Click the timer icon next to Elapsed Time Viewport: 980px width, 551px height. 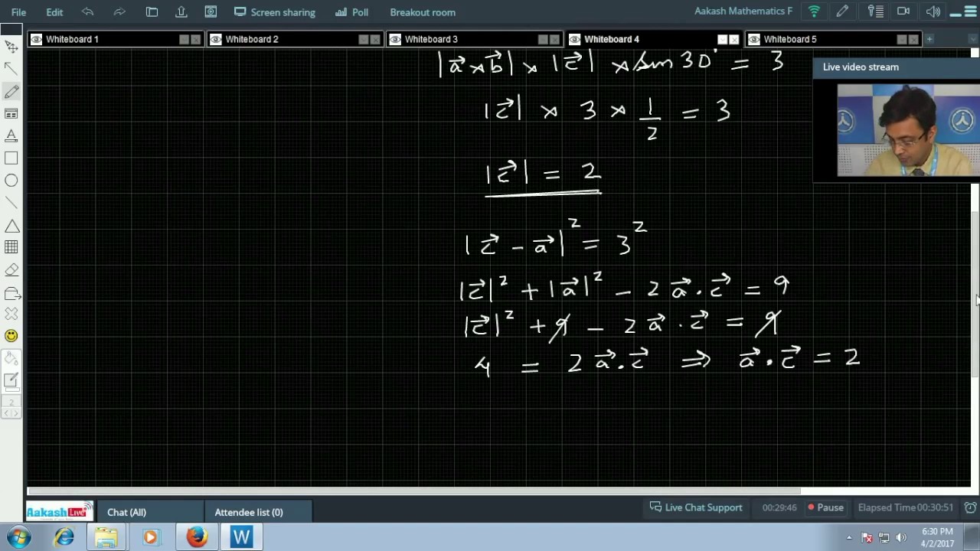click(970, 507)
